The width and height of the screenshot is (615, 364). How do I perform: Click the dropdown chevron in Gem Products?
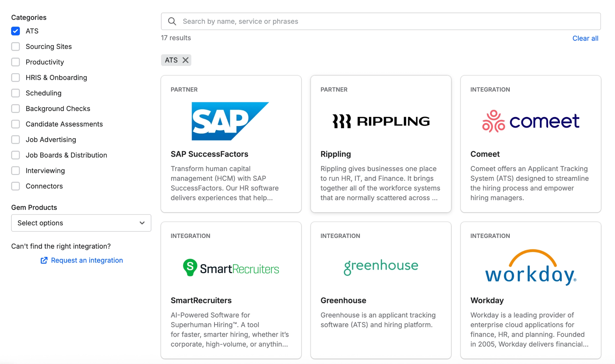tap(142, 223)
